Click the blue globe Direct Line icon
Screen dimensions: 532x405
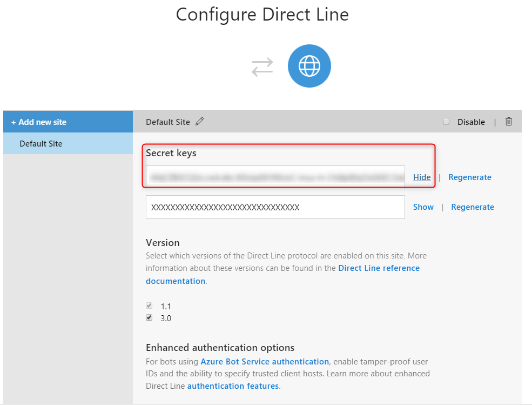tap(309, 67)
